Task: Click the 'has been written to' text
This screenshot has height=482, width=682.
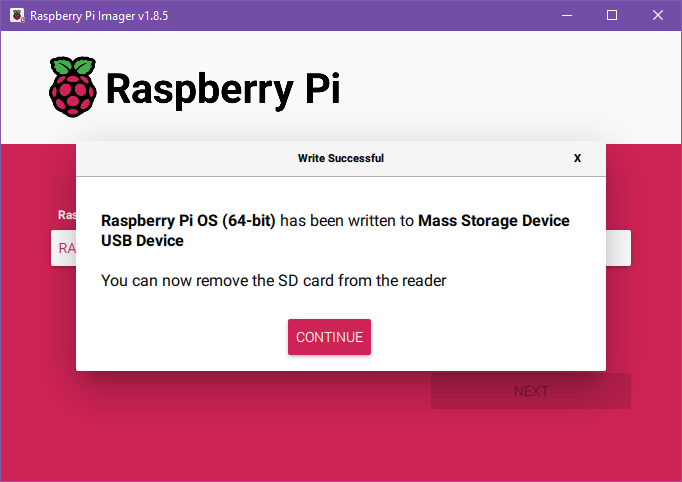Action: click(347, 221)
